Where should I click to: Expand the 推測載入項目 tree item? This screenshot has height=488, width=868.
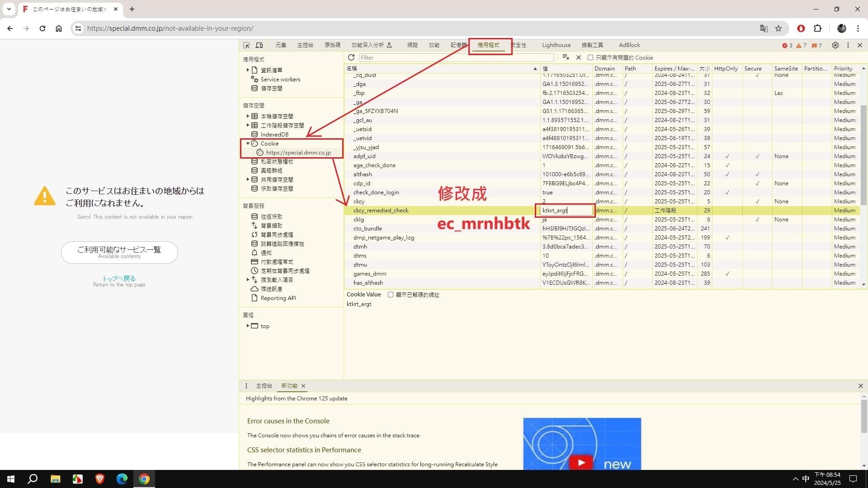[x=248, y=280]
